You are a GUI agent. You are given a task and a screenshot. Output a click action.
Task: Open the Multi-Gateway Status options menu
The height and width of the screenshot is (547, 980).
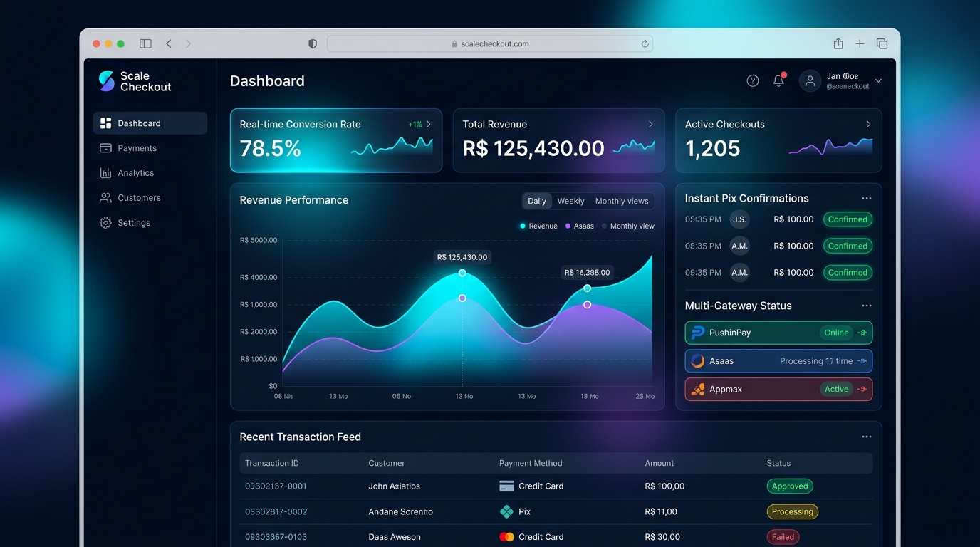[x=867, y=306]
